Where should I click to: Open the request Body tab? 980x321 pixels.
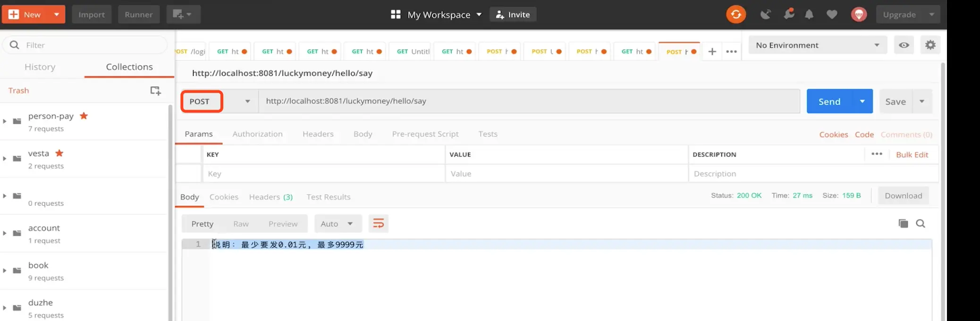[x=363, y=134]
